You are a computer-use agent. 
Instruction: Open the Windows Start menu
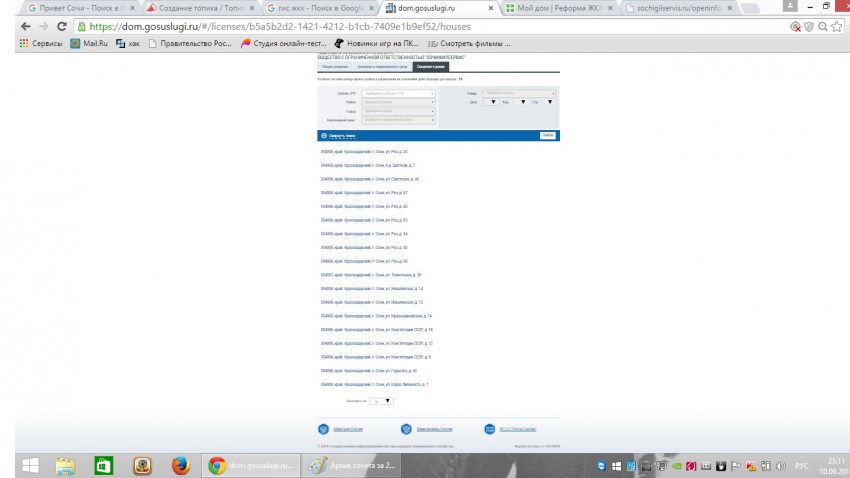[28, 465]
